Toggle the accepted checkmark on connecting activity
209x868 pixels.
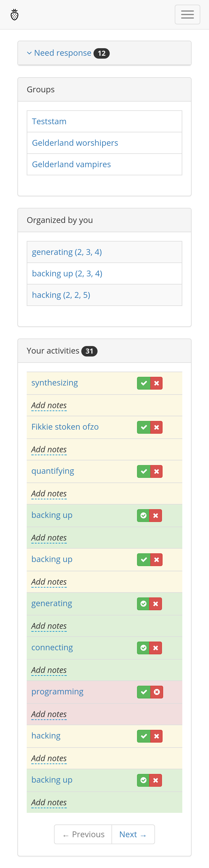[x=143, y=648]
